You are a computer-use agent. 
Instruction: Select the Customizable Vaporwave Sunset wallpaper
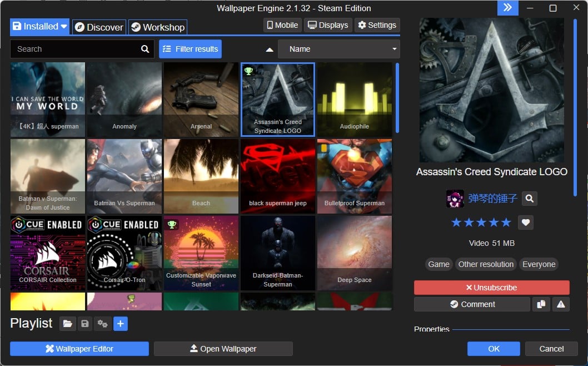tap(201, 253)
